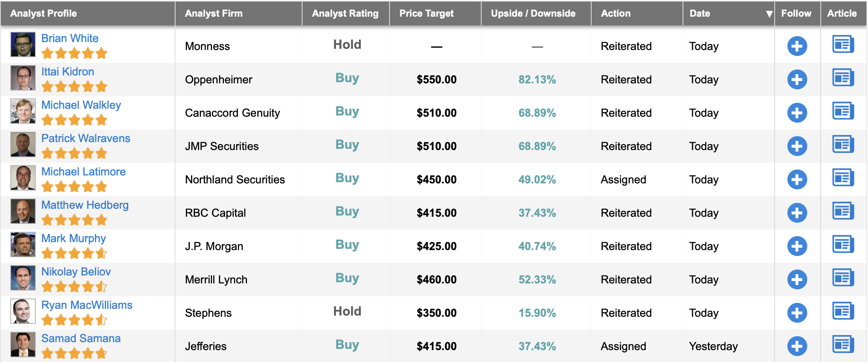Screen dimensions: 868x362
Task: Open article for Patrick Walravens row
Action: (843, 144)
